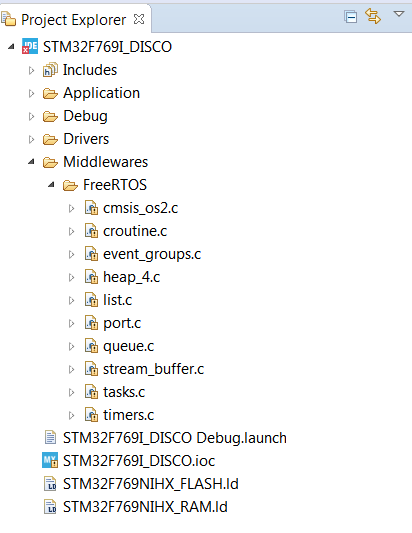Image resolution: width=412 pixels, height=533 pixels.
Task: Expand the stream_buffer.c file node
Action: pyautogui.click(x=71, y=370)
